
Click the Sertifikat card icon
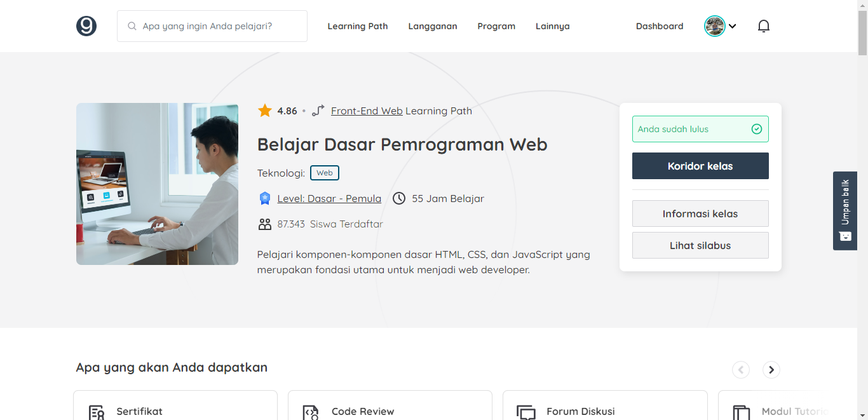point(97,412)
